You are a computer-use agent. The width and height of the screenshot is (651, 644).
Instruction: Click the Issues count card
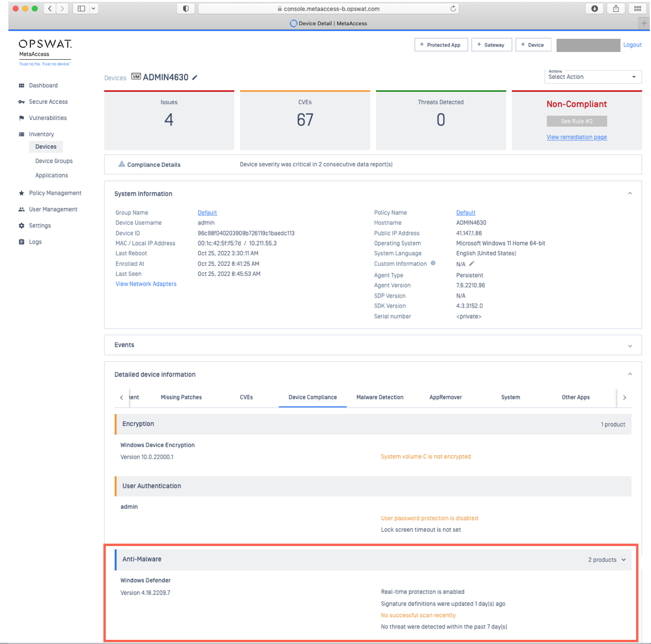[169, 120]
